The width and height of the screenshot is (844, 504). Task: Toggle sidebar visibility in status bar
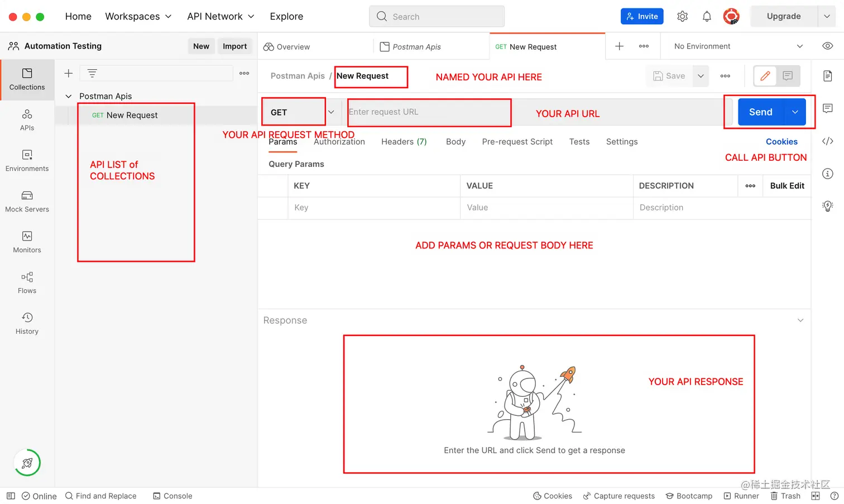pyautogui.click(x=11, y=496)
